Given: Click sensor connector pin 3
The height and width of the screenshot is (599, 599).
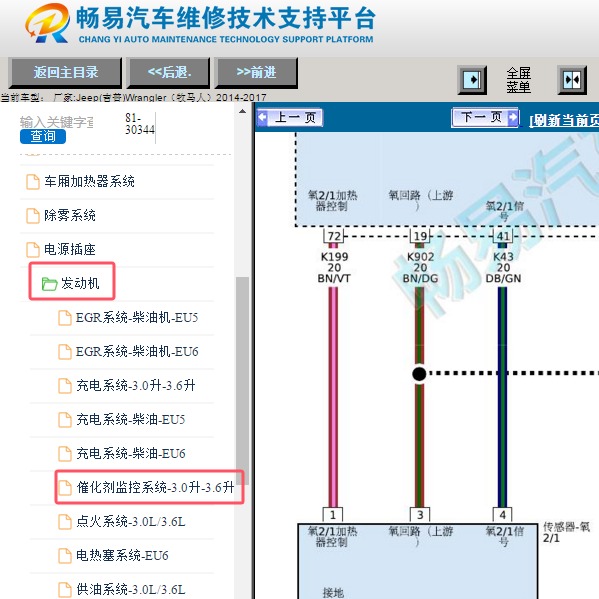Looking at the screenshot, I should click(x=420, y=515).
